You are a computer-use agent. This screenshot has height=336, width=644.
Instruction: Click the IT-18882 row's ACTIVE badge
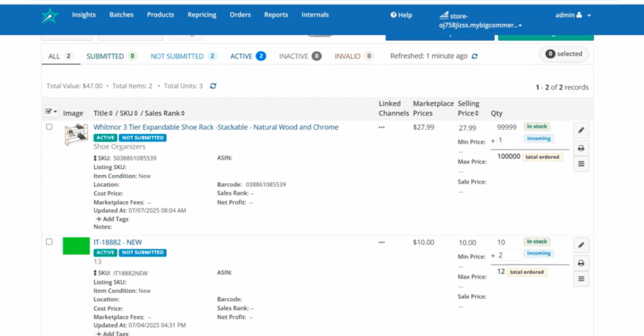pos(105,252)
